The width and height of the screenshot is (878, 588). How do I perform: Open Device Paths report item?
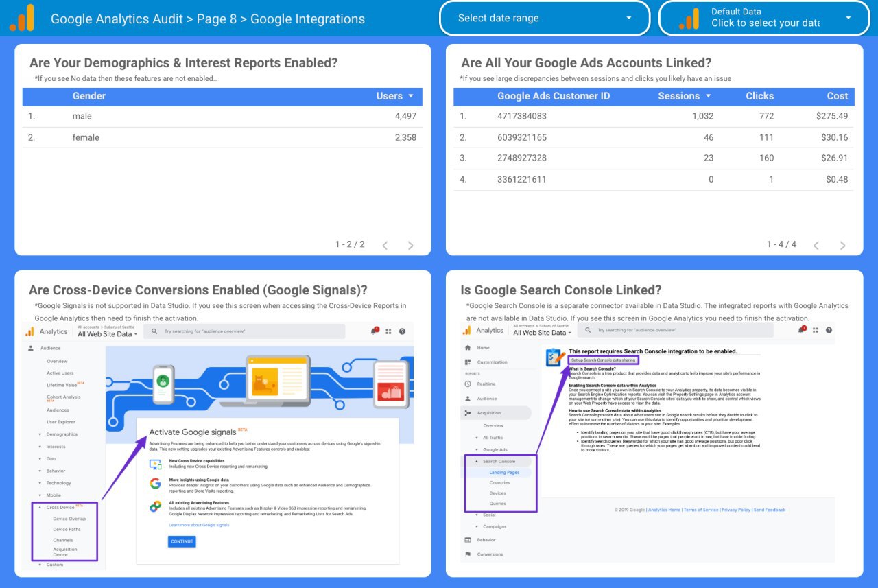(x=67, y=529)
